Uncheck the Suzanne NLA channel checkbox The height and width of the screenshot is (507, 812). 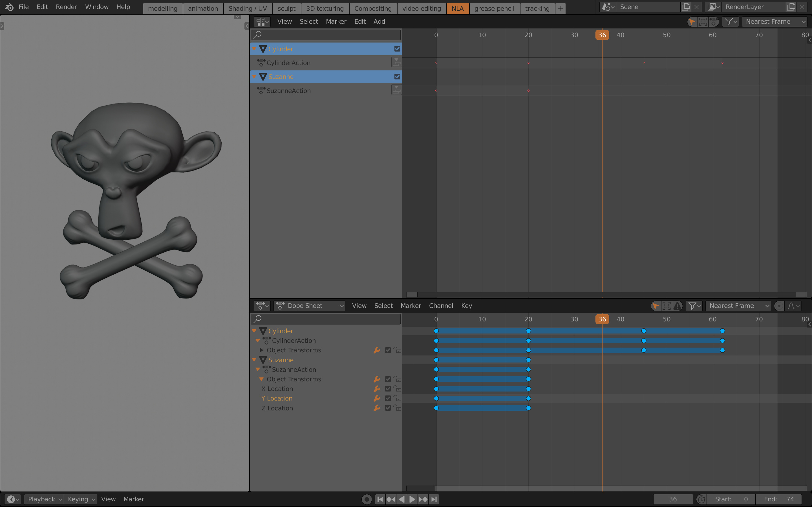click(x=397, y=77)
